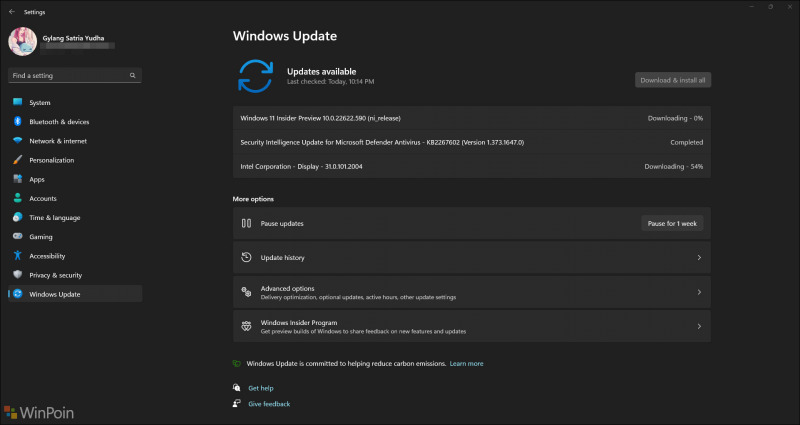The height and width of the screenshot is (425, 800).
Task: Select the Apps icon in sidebar
Action: pyautogui.click(x=18, y=179)
